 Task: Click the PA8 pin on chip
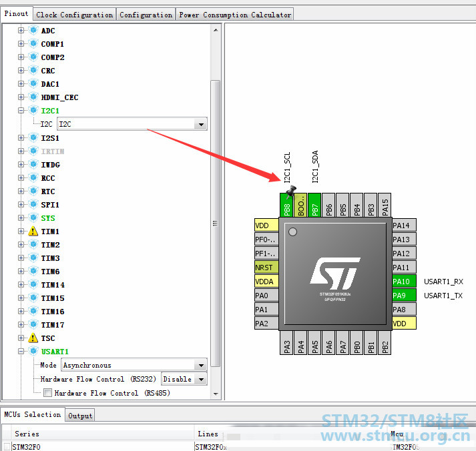click(x=404, y=310)
